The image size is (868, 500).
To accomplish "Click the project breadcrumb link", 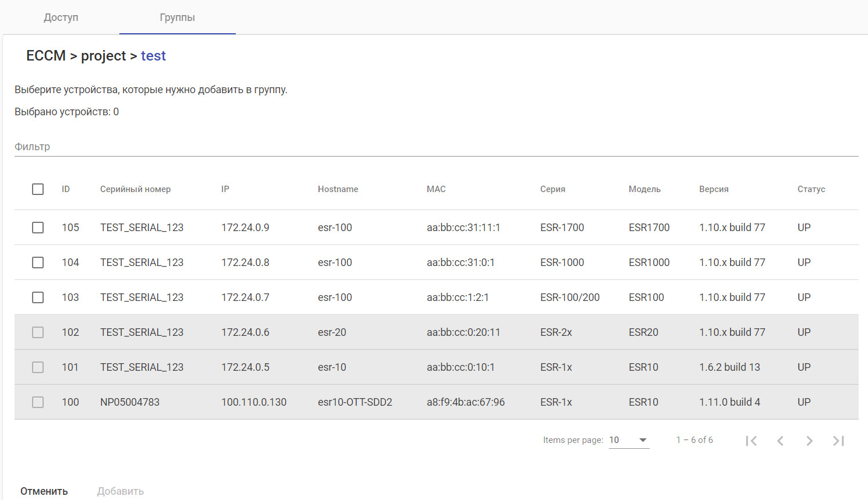I will tap(103, 56).
